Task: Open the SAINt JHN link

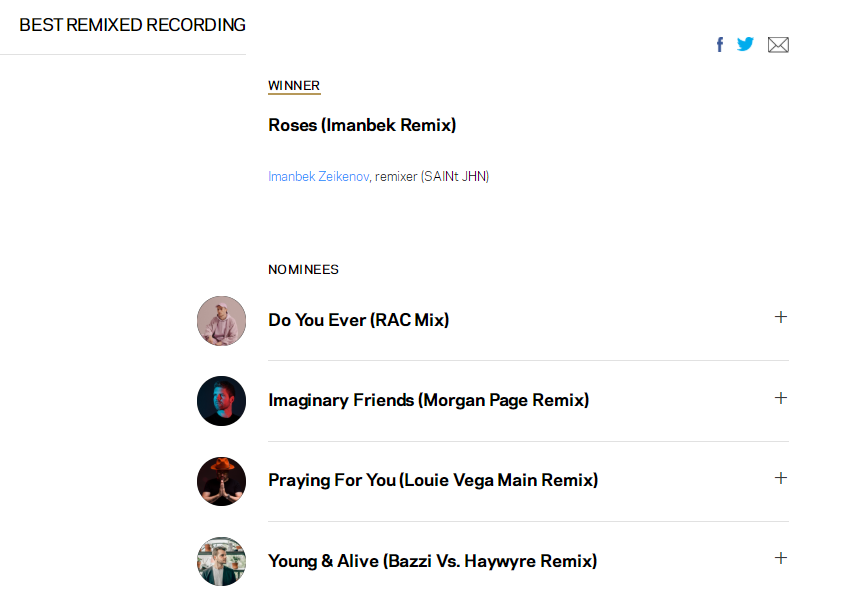Action: [455, 177]
